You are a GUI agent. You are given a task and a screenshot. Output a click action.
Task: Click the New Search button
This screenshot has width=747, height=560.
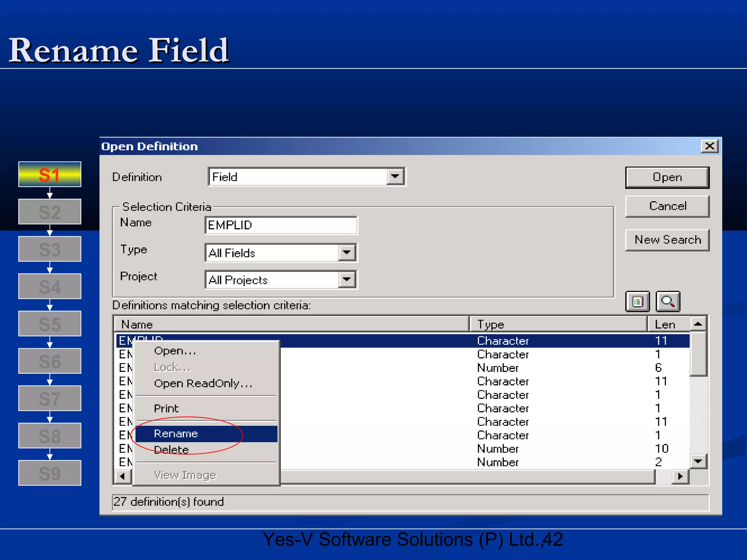pos(667,240)
